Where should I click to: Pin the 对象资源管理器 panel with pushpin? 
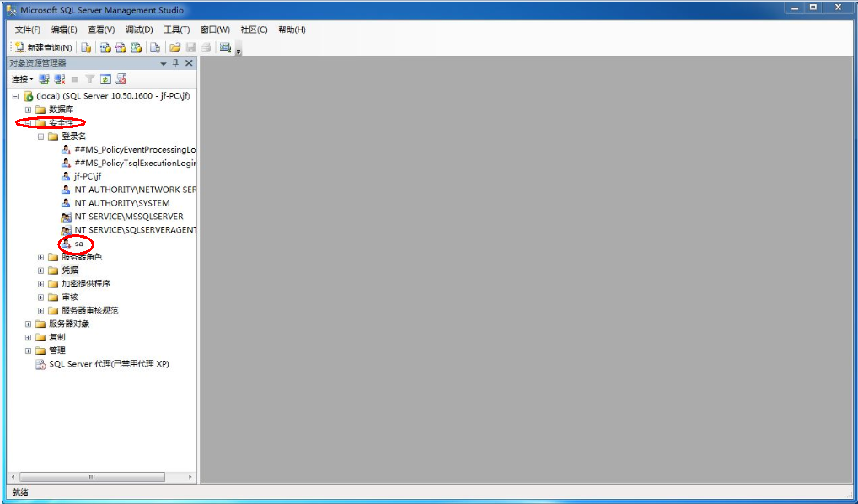click(x=175, y=63)
